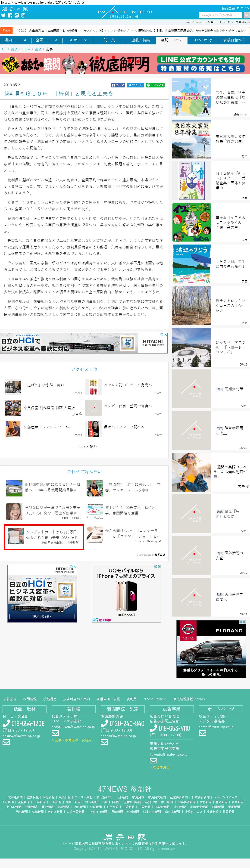Click the mail icon under center@iwate-np.co.jp
Viewport: 250px width, 868px height.
(x=202, y=733)
